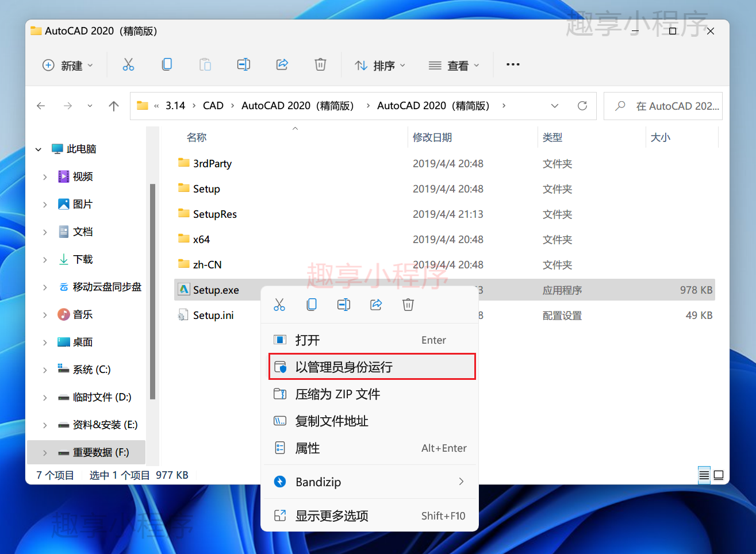The width and height of the screenshot is (756, 554).
Task: Select 移动云盘同步盘 in the navigation pane
Action: click(x=107, y=287)
